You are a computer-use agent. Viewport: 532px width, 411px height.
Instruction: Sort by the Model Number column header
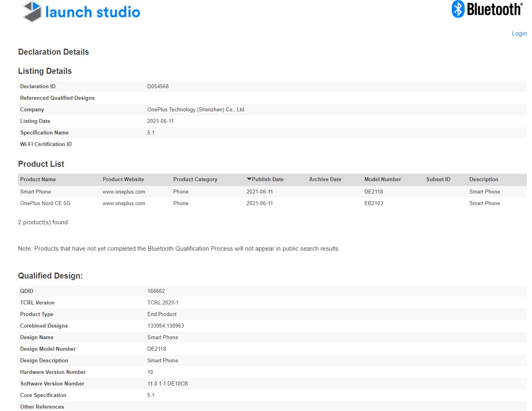pyautogui.click(x=382, y=179)
